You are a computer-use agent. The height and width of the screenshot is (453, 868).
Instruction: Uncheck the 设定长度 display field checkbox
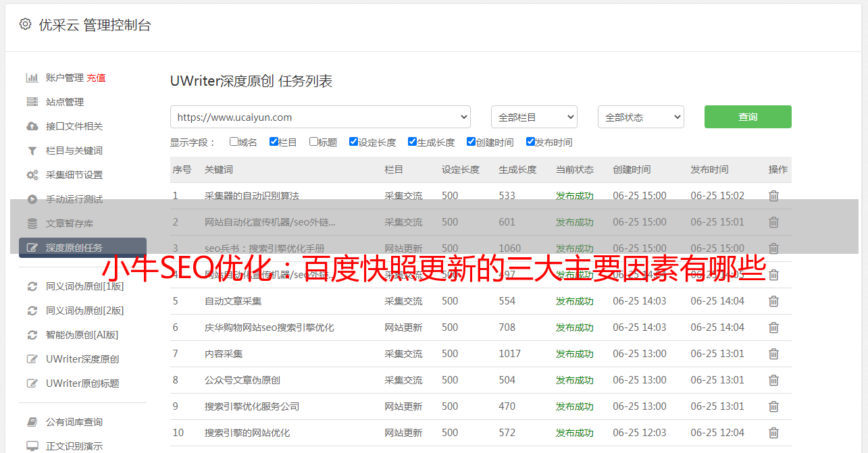[x=353, y=142]
